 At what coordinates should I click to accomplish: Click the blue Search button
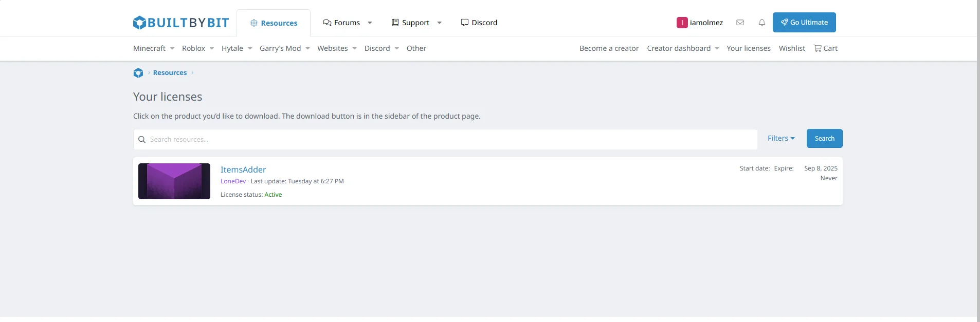[x=825, y=139]
